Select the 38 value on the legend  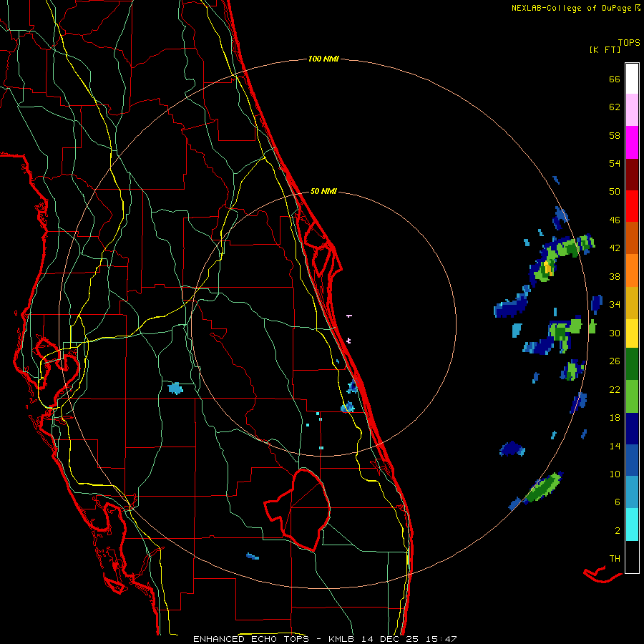[615, 276]
